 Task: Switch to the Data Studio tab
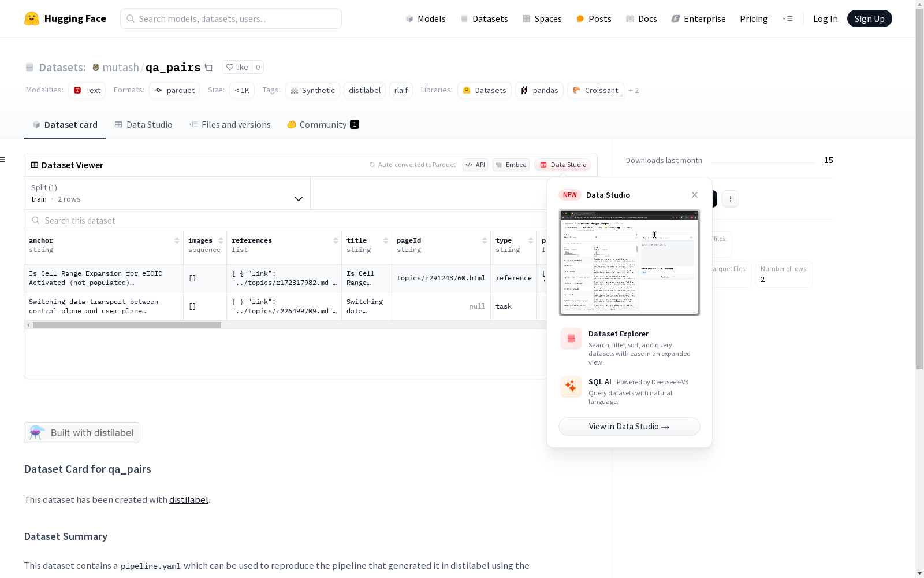click(x=143, y=125)
